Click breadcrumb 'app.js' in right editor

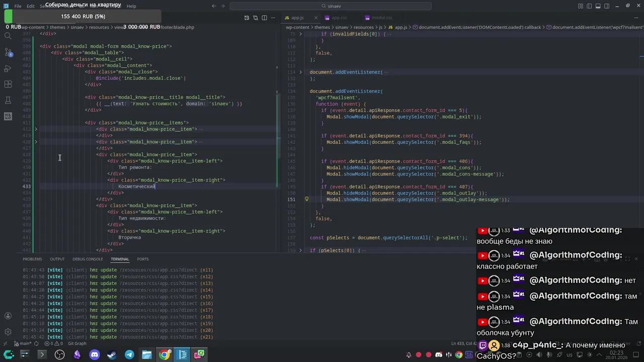pos(401,27)
